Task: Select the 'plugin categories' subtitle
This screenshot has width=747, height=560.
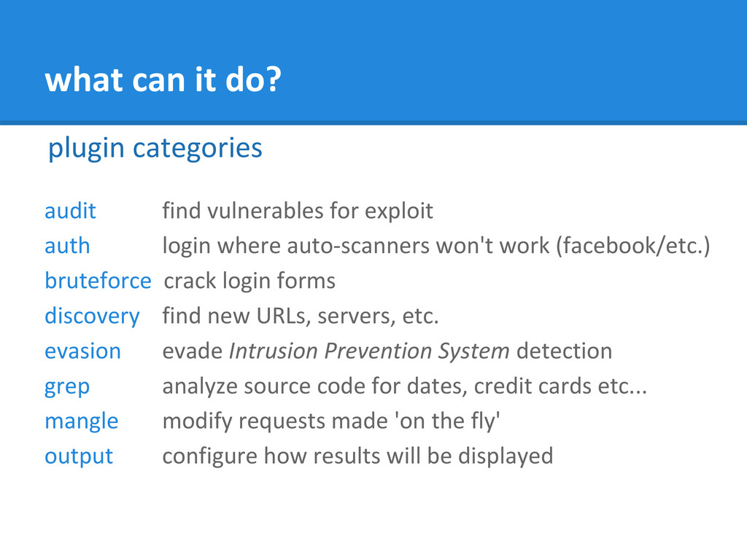Action: 155,148
